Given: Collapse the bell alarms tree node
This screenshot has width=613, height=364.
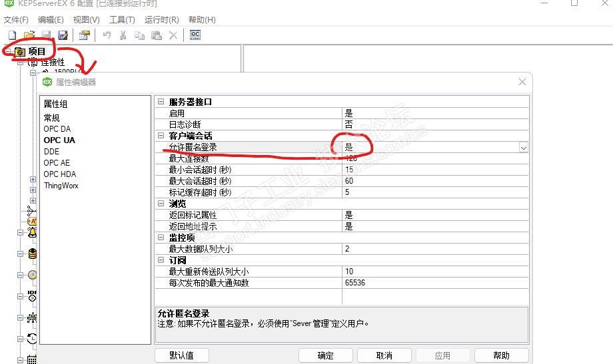Looking at the screenshot, I should 21,233.
